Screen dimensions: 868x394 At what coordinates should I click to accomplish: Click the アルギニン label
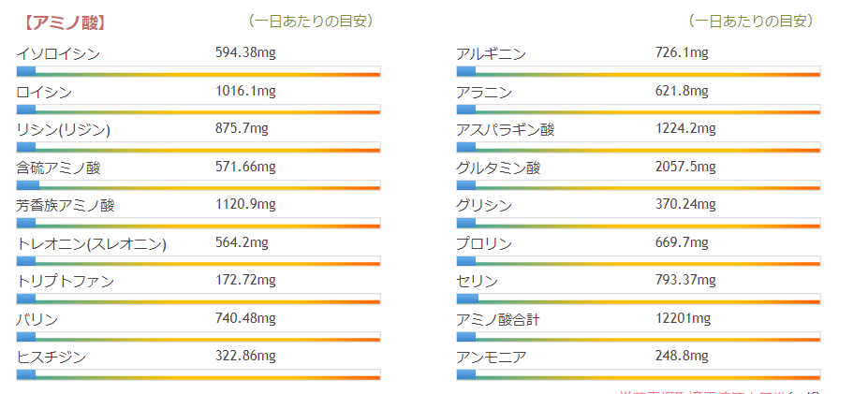pos(491,54)
